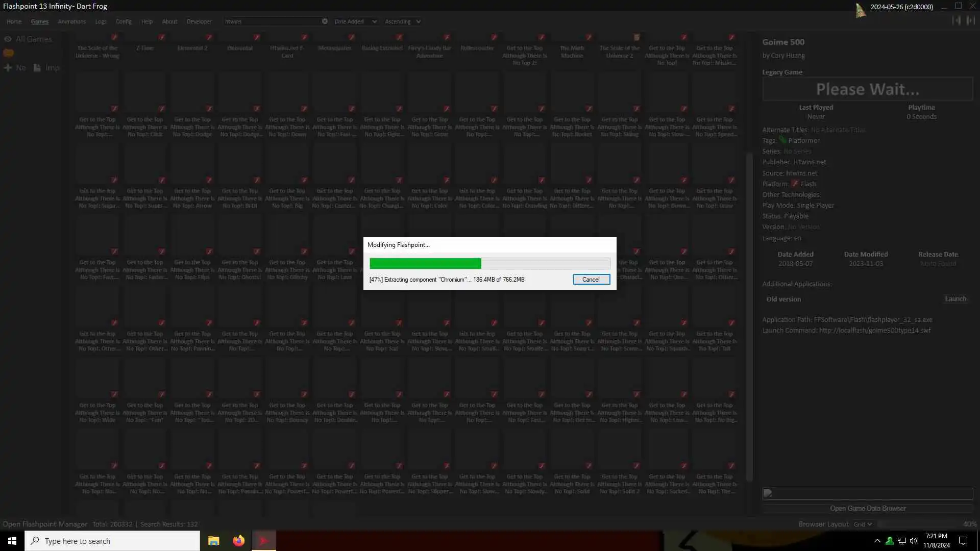Viewport: 980px width, 551px height.
Task: Click the import playlist file icon
Action: coord(37,67)
